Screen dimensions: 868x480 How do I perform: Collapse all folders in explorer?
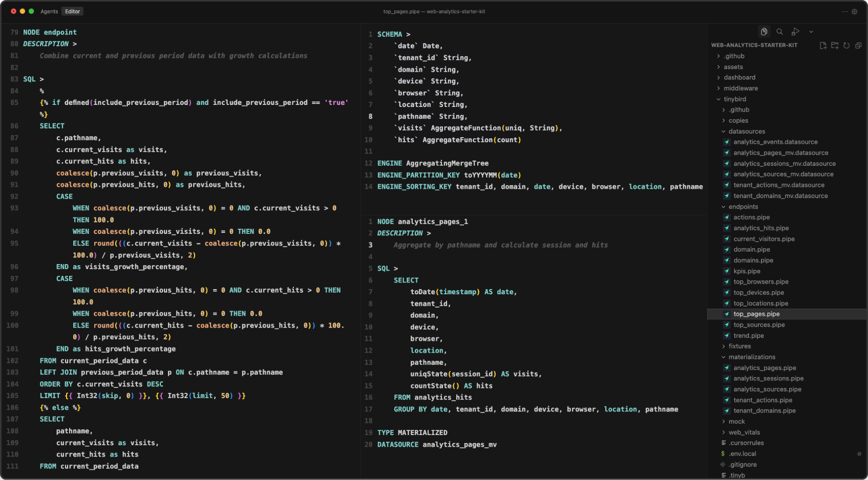click(x=858, y=46)
